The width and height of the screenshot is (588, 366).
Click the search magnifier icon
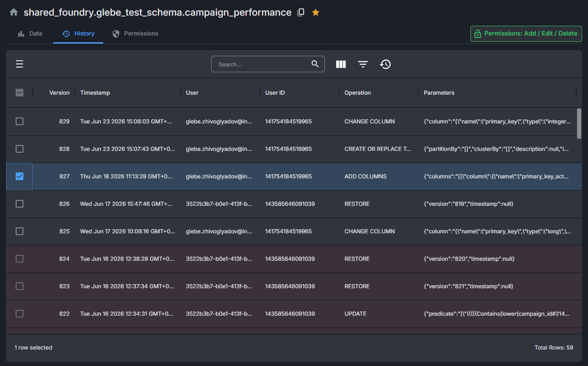coord(315,64)
